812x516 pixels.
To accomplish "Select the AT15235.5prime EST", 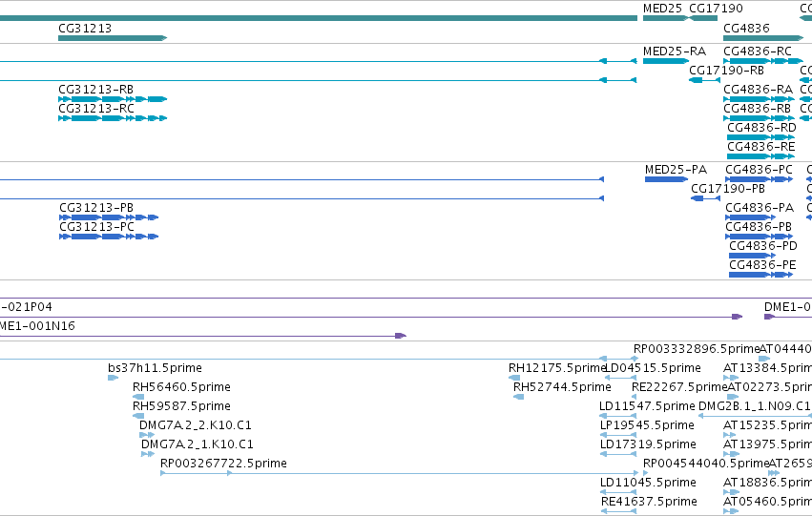I will [x=730, y=435].
